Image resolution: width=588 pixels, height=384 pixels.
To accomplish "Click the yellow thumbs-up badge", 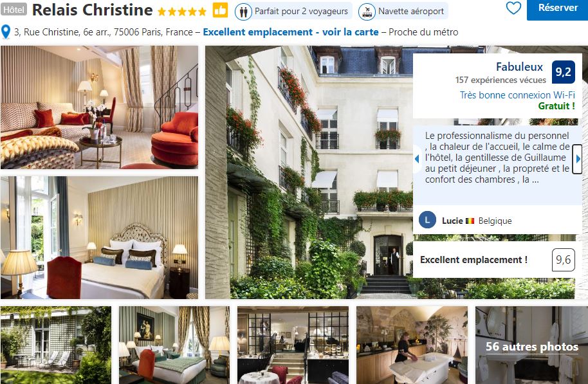I will [220, 10].
